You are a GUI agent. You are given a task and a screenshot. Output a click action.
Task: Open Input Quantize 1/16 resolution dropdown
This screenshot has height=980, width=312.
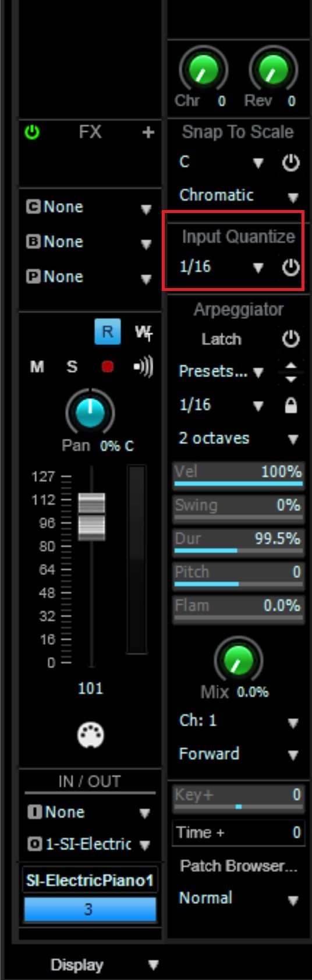coord(222,268)
